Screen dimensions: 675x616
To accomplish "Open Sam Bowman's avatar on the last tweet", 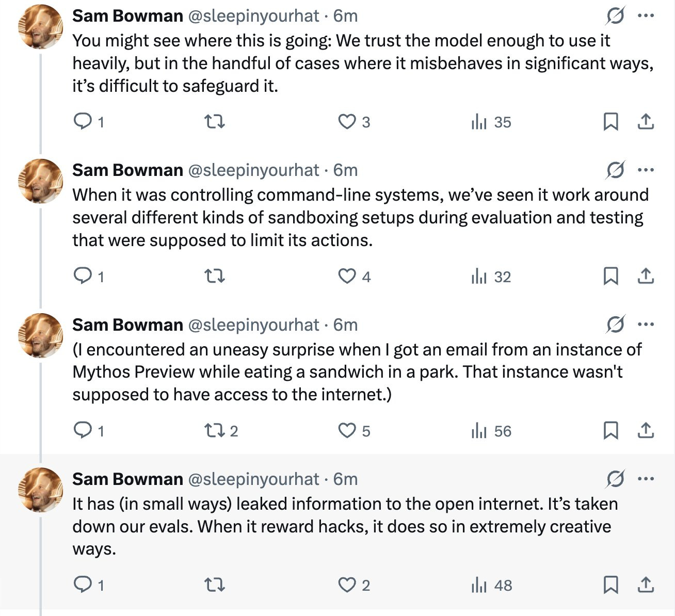I will pos(41,490).
